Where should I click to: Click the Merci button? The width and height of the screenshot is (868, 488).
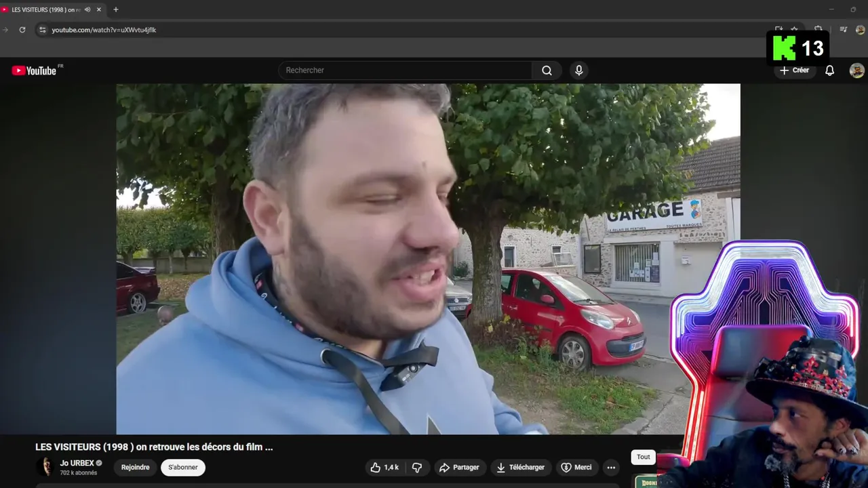tap(576, 468)
